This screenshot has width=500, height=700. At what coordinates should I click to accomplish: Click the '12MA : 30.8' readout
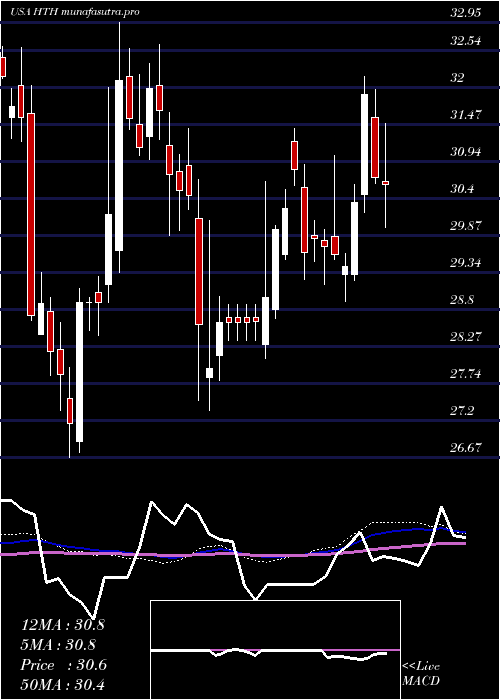[x=63, y=625]
